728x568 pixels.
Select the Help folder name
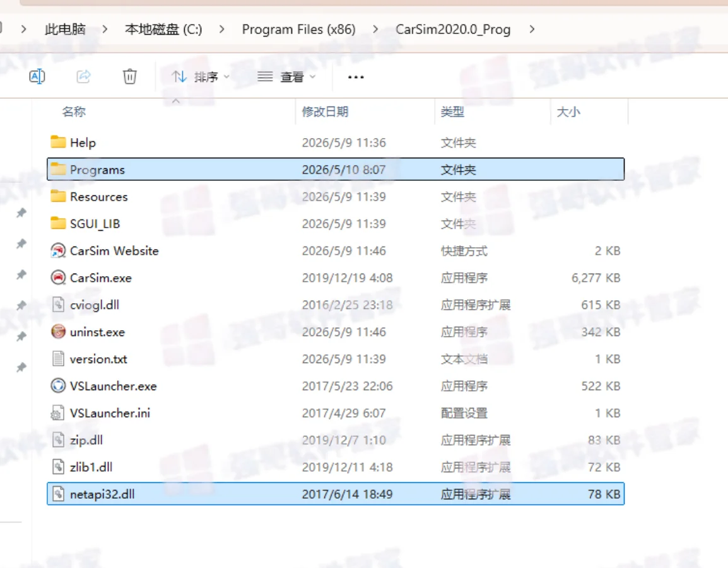pyautogui.click(x=83, y=142)
